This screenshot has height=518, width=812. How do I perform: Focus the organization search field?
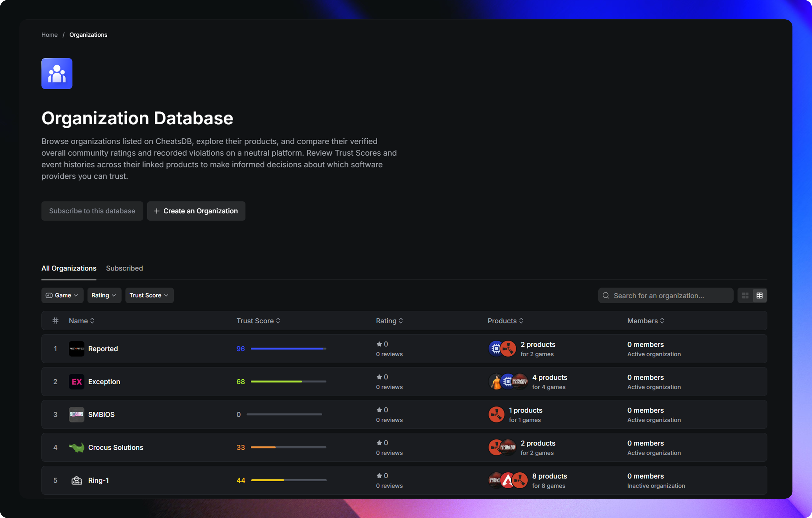click(x=666, y=296)
